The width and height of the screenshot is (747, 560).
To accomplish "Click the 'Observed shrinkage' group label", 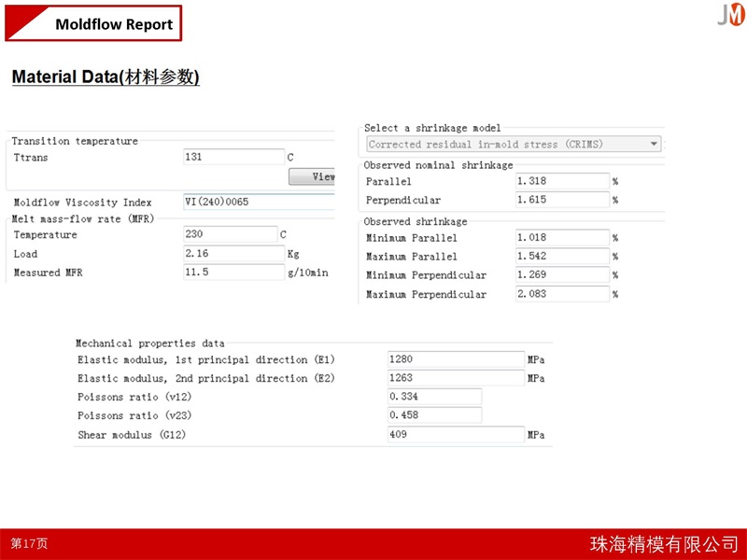I will click(416, 221).
